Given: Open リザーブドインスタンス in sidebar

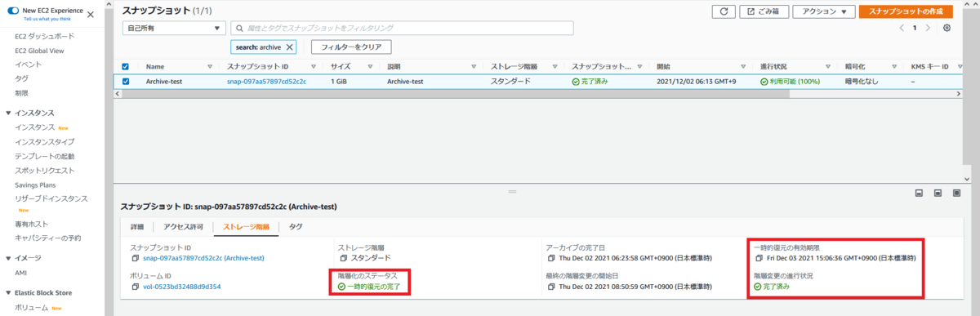Looking at the screenshot, I should pos(51,198).
